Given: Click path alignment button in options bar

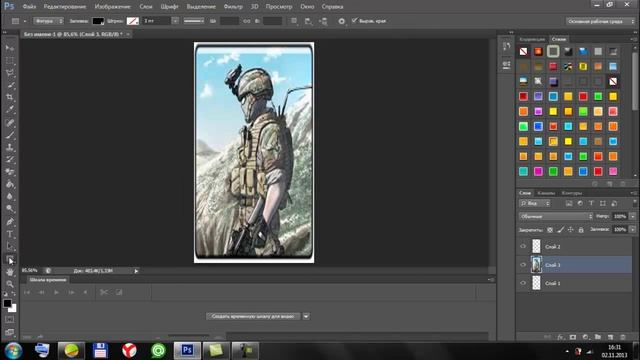Looking at the screenshot, I should coord(309,21).
